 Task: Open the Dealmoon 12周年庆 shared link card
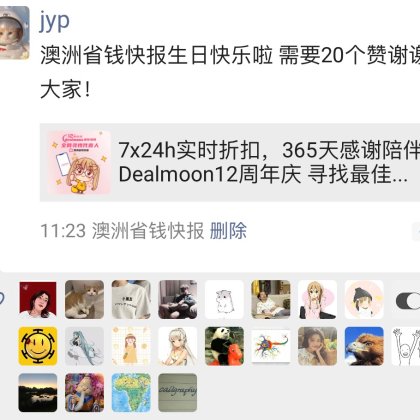(230, 162)
